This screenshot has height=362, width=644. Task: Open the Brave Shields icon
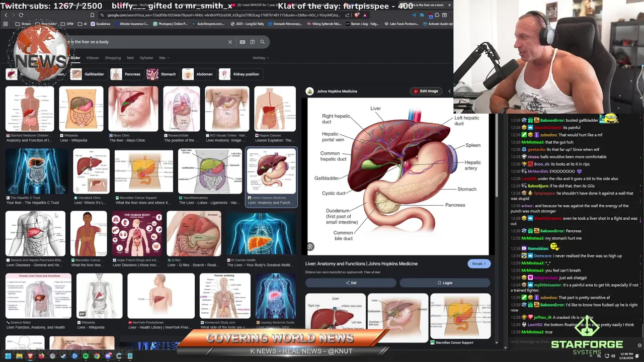357,15
